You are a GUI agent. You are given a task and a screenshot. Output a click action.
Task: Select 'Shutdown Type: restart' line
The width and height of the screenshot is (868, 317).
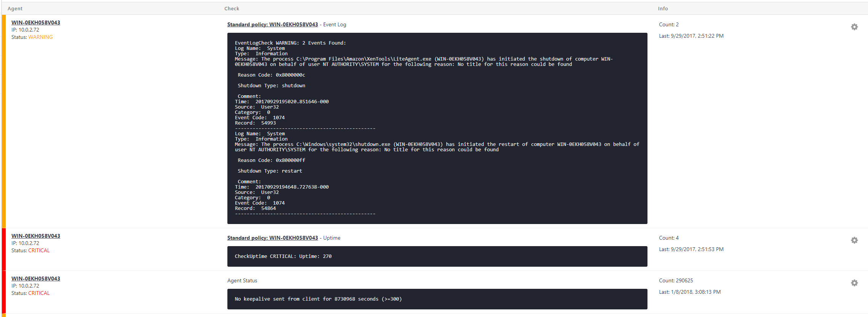270,171
